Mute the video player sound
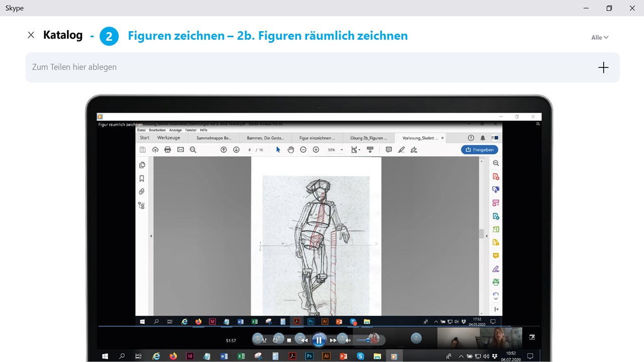 point(347,340)
